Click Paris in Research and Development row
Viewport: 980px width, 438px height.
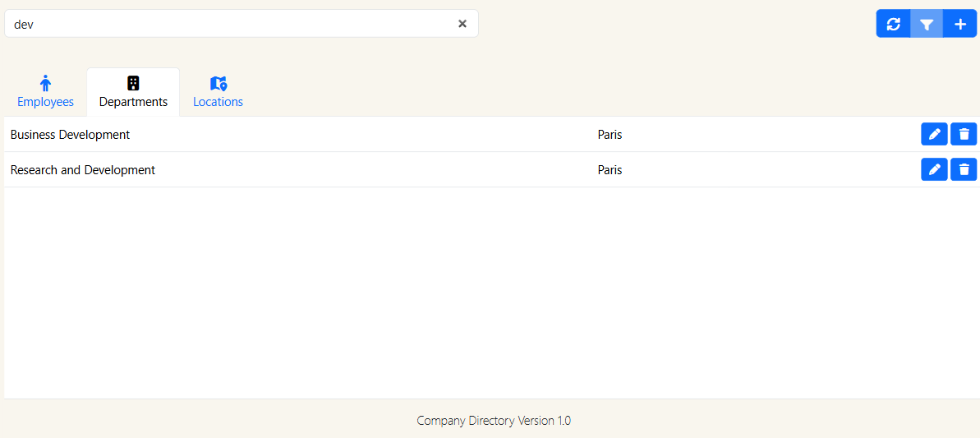(610, 170)
